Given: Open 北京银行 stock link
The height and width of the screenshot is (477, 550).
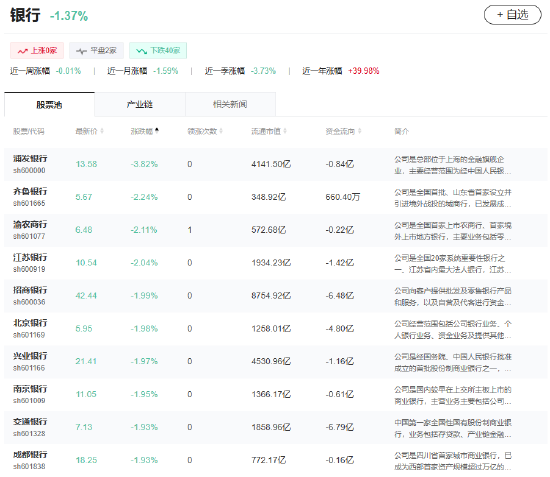Looking at the screenshot, I should click(x=30, y=323).
